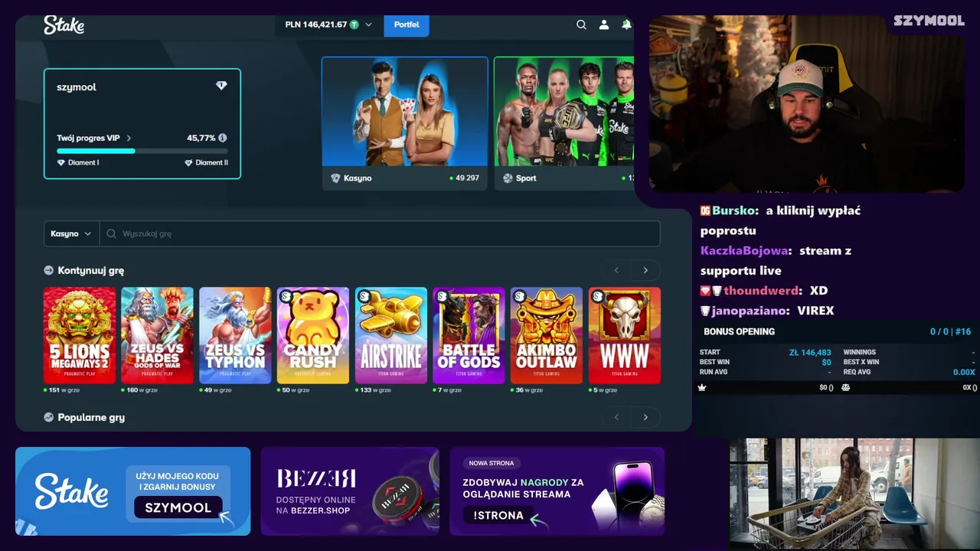Open Zeus vs Hades game

click(157, 335)
